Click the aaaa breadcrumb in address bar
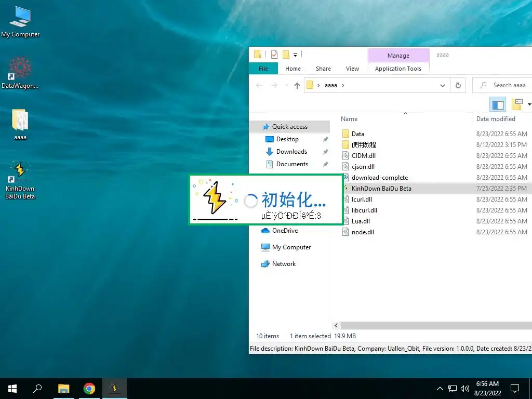 point(331,86)
